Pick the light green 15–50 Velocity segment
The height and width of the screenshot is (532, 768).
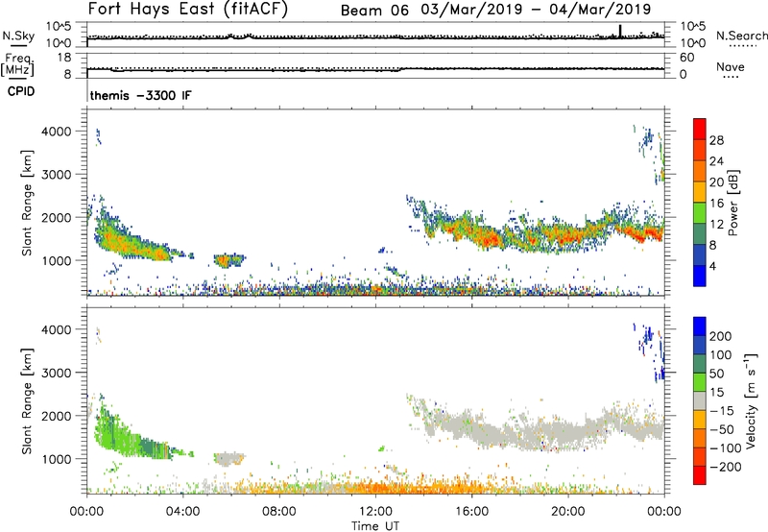[x=700, y=382]
